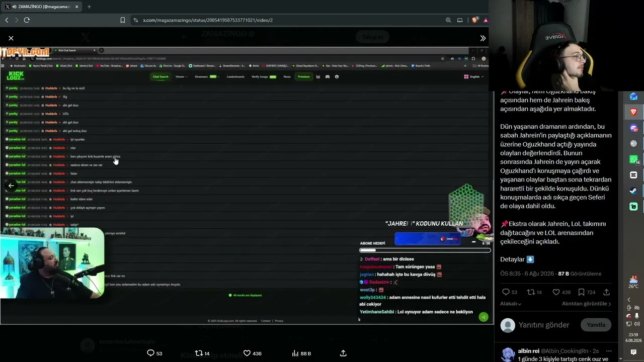Go to previous media with left arrow
Screen dimensions: 644x362
[11, 186]
